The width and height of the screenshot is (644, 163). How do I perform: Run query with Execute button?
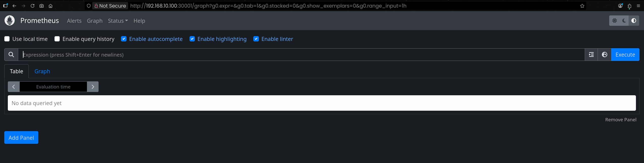(625, 55)
